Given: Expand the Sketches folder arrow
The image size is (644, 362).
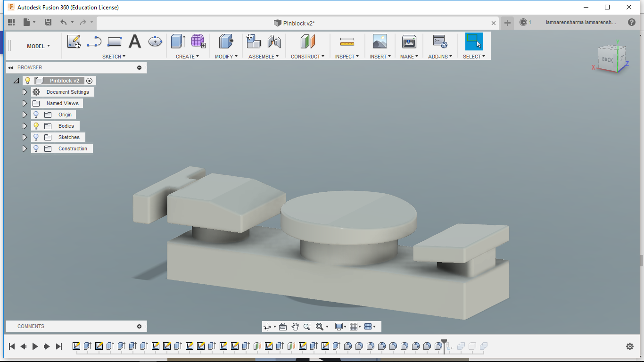Looking at the screenshot, I should [25, 137].
